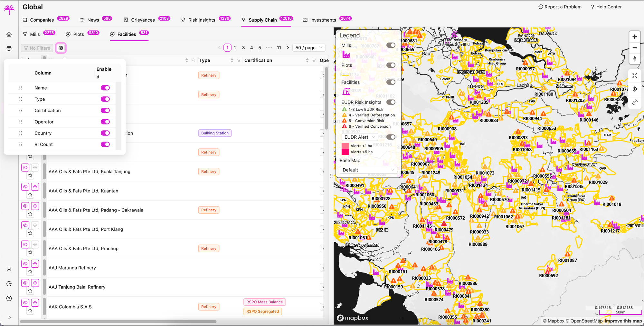Open the 50 / page size dropdown
Screen dimensions: 644x326
tap(309, 48)
